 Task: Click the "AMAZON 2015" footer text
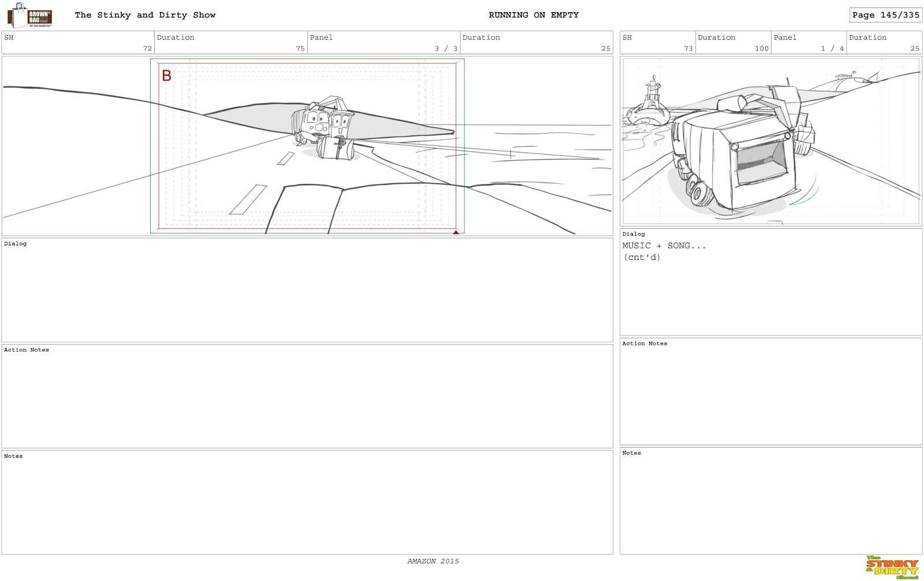[x=433, y=561]
